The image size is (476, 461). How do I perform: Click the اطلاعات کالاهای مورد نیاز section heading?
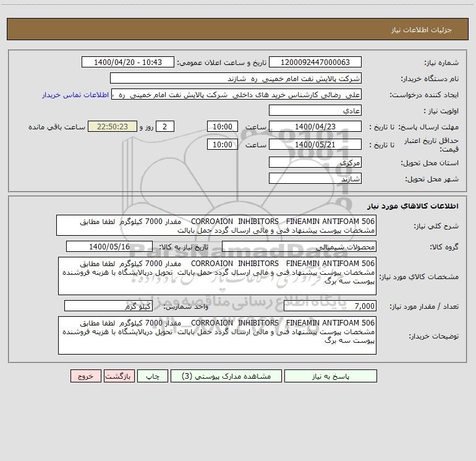[x=412, y=206]
